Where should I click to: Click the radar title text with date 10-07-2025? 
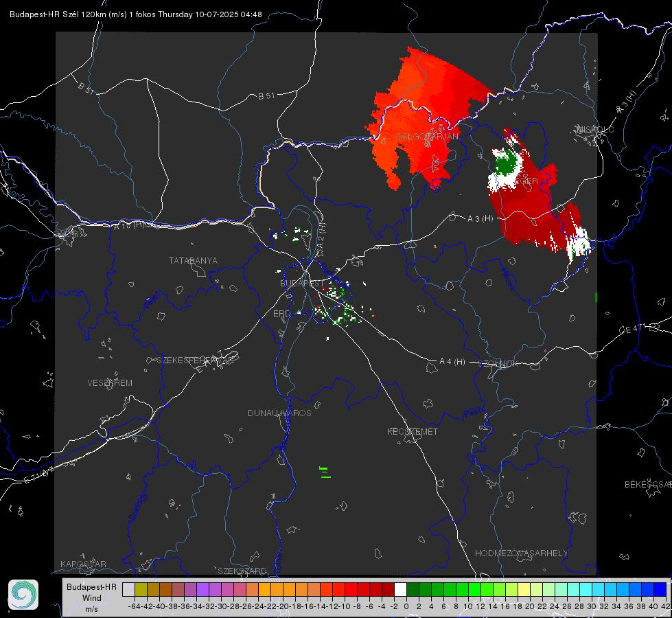pos(136,14)
